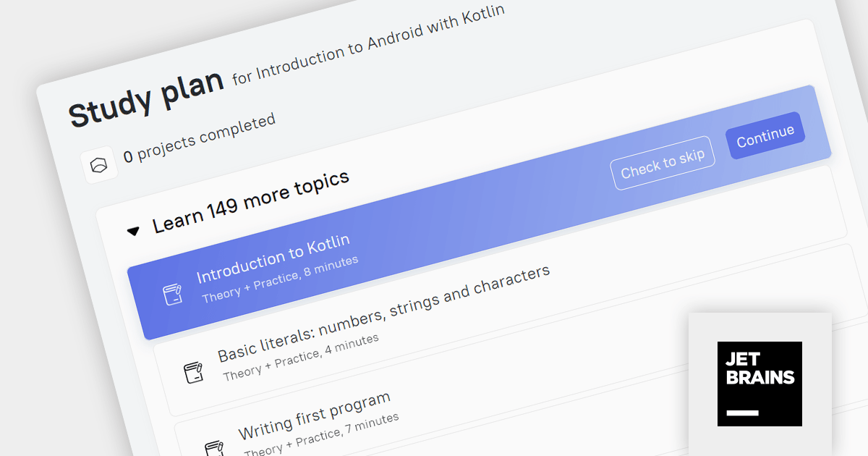Click Theory + Practice, 7 minutes label
868x456 pixels.
321,435
